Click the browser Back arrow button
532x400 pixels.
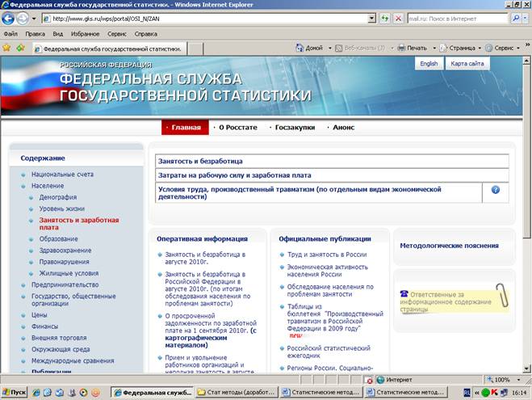click(x=11, y=19)
